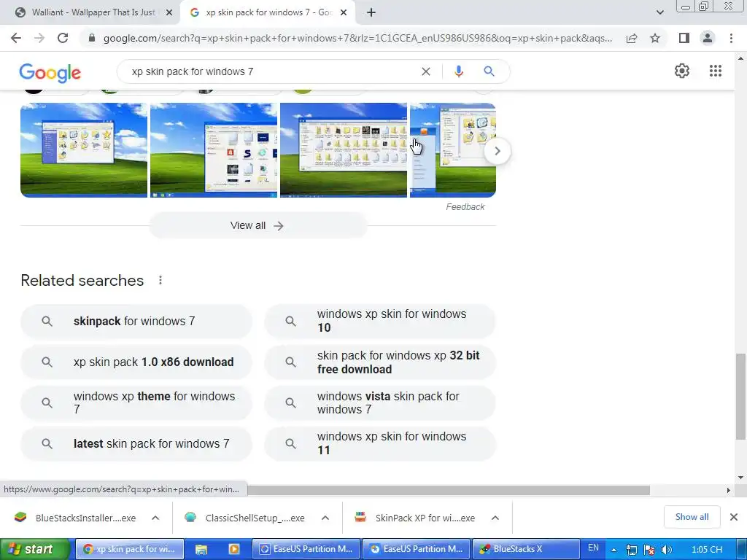The width and height of the screenshot is (747, 560).
Task: Click the volume speaker tray icon
Action: (x=667, y=550)
